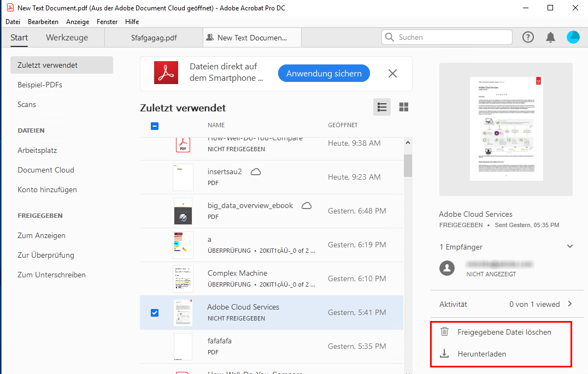Image resolution: width=588 pixels, height=374 pixels.
Task: Click the search magnifier icon
Action: [x=390, y=37]
